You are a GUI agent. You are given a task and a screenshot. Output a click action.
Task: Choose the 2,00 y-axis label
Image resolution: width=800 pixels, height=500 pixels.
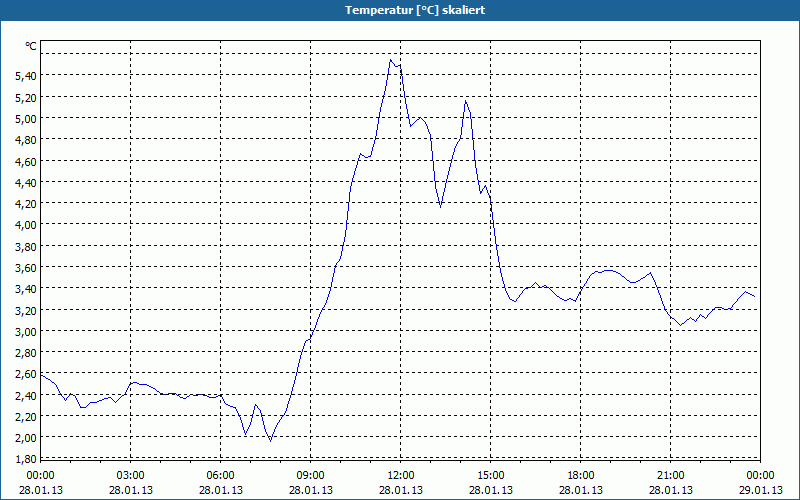pyautogui.click(x=26, y=438)
